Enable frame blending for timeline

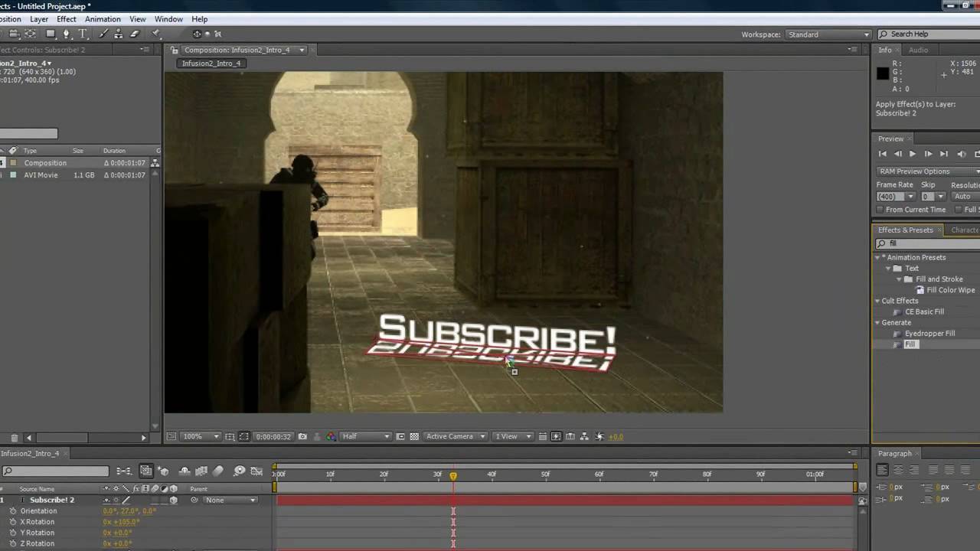click(201, 471)
